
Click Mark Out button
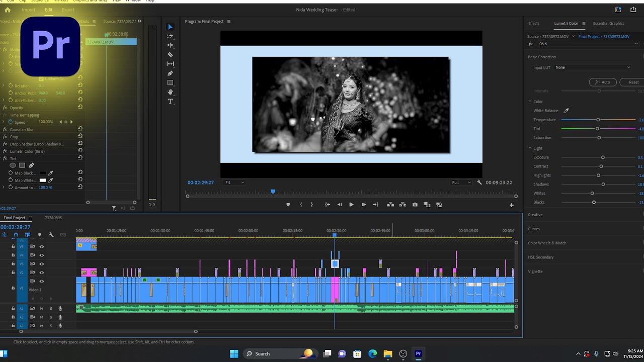[312, 205]
